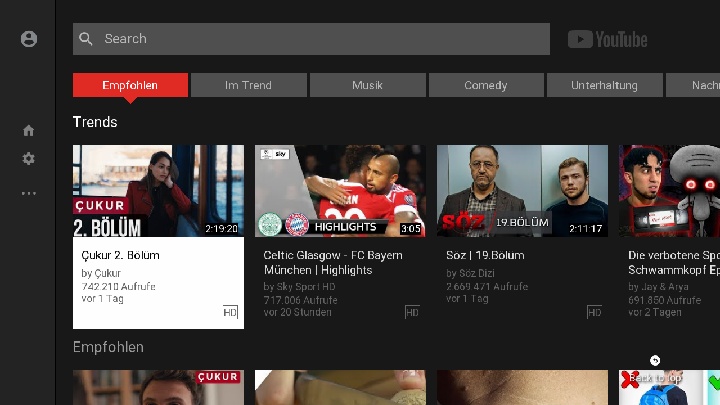Switch to the Unterhaltung tab
The width and height of the screenshot is (720, 405).
pyautogui.click(x=604, y=85)
